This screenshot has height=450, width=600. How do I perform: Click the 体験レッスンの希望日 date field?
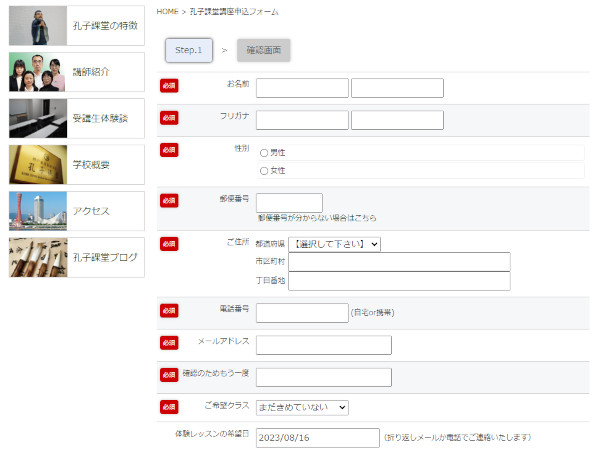(x=317, y=438)
